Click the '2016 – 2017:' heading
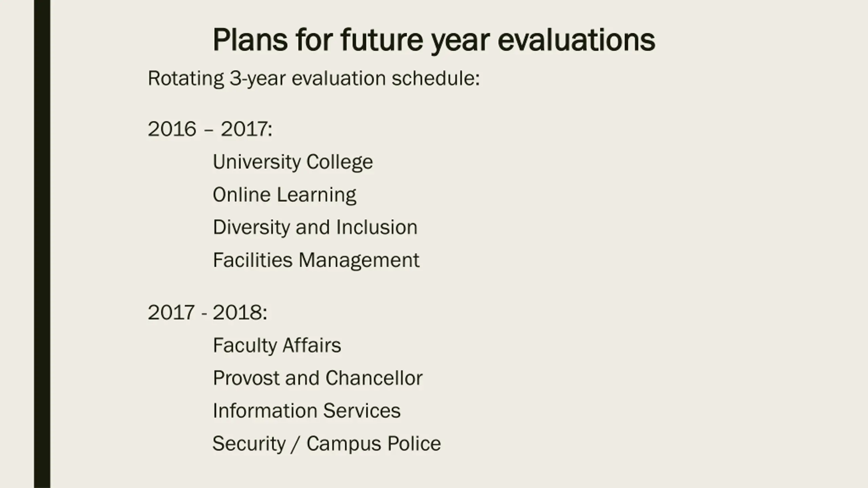This screenshot has width=868, height=488. (210, 129)
